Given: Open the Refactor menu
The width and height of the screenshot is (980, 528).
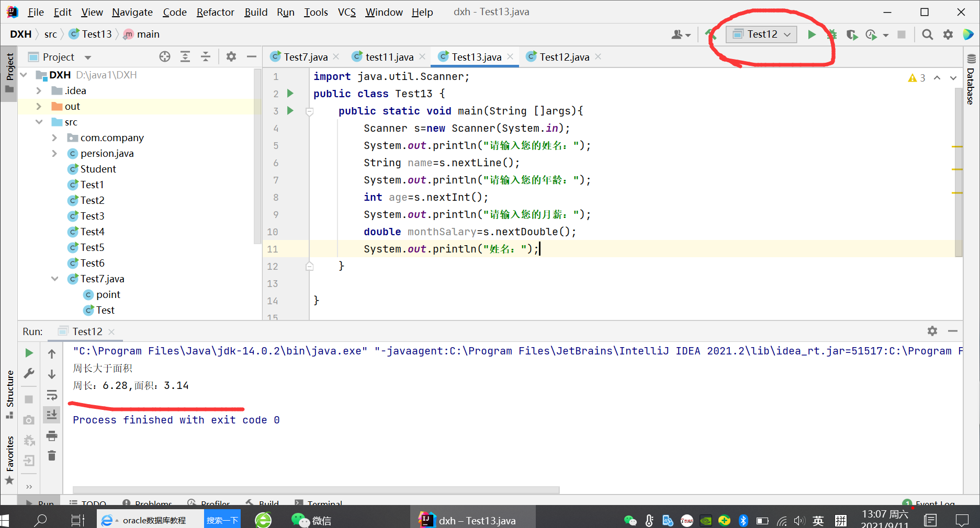Looking at the screenshot, I should (215, 12).
